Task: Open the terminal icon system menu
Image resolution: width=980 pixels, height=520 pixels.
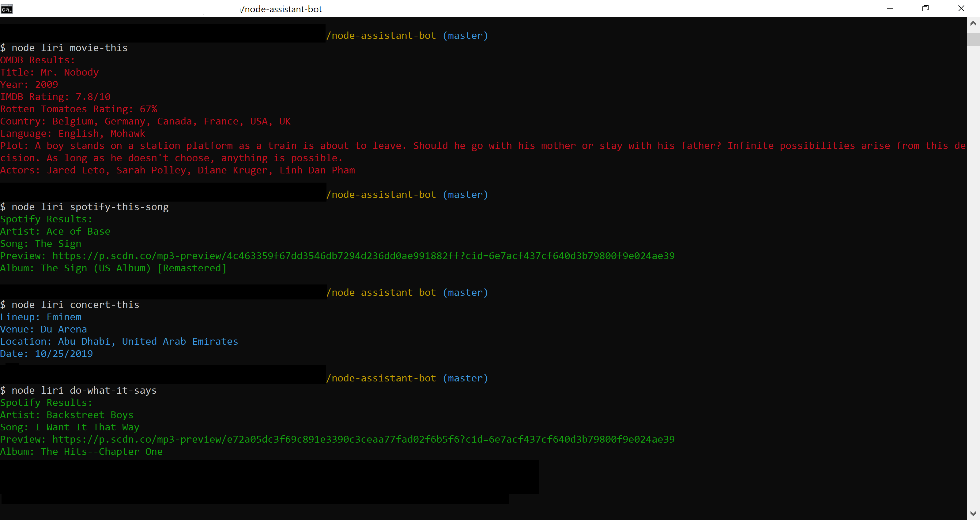Action: pyautogui.click(x=7, y=9)
